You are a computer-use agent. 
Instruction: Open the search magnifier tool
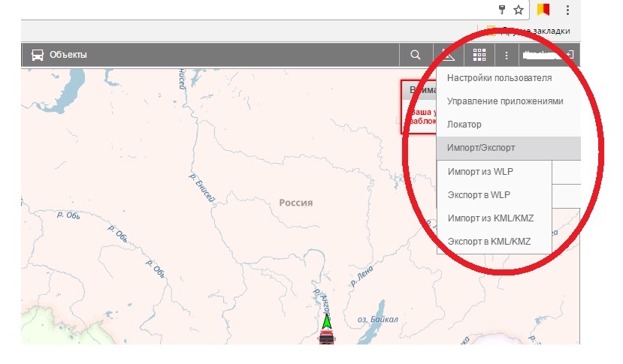(415, 55)
